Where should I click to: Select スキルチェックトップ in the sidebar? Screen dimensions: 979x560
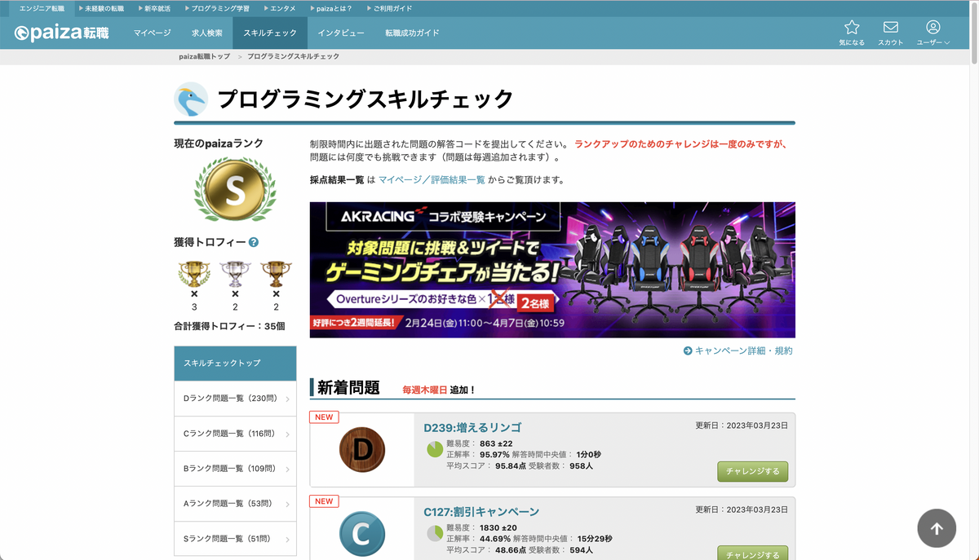[235, 363]
